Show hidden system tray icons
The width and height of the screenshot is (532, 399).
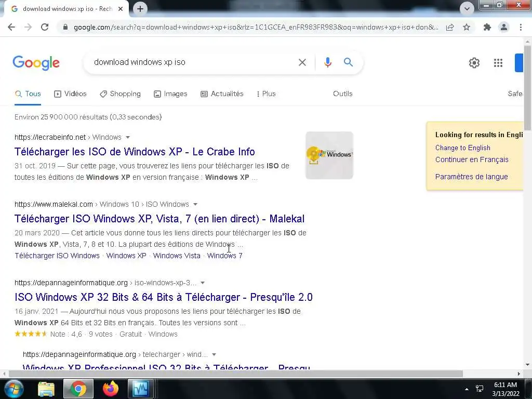click(467, 389)
